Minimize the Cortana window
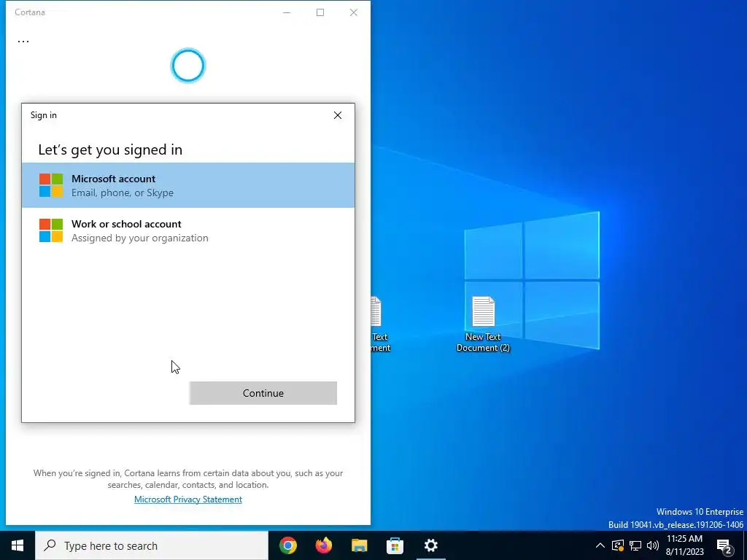This screenshot has width=747, height=560. point(287,12)
